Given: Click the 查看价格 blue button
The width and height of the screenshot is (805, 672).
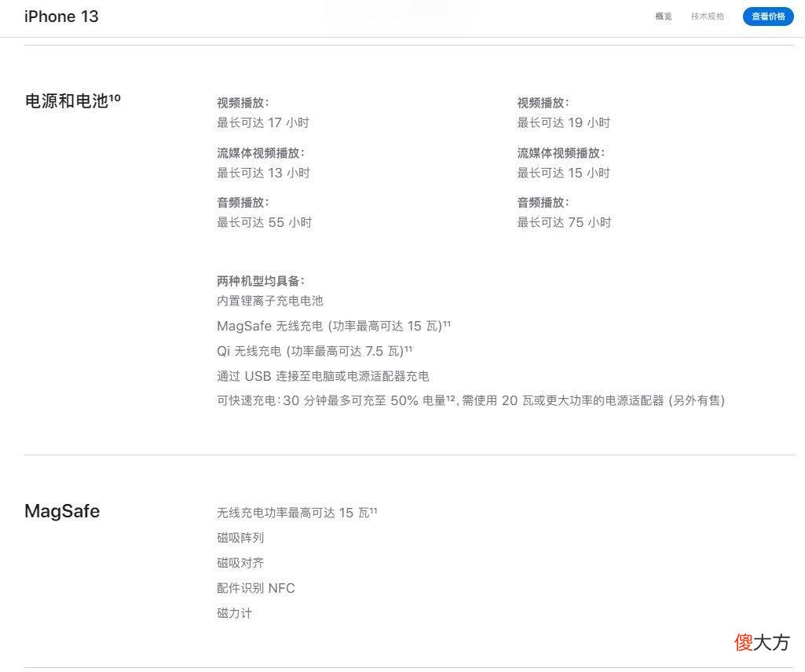Looking at the screenshot, I should tap(768, 16).
